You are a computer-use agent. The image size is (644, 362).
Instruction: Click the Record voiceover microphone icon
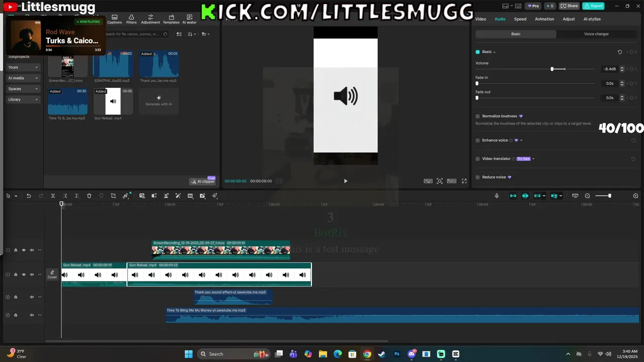(x=497, y=196)
